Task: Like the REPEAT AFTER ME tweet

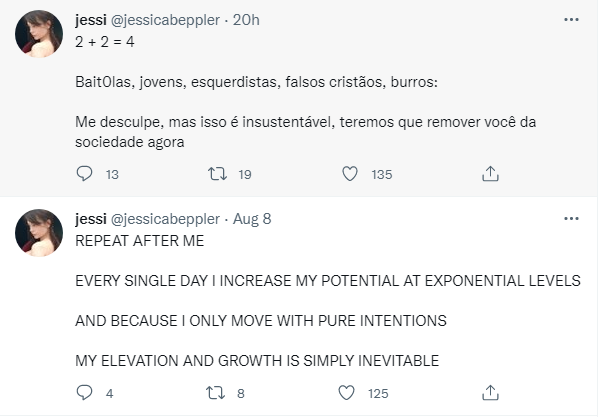Action: pyautogui.click(x=350, y=393)
